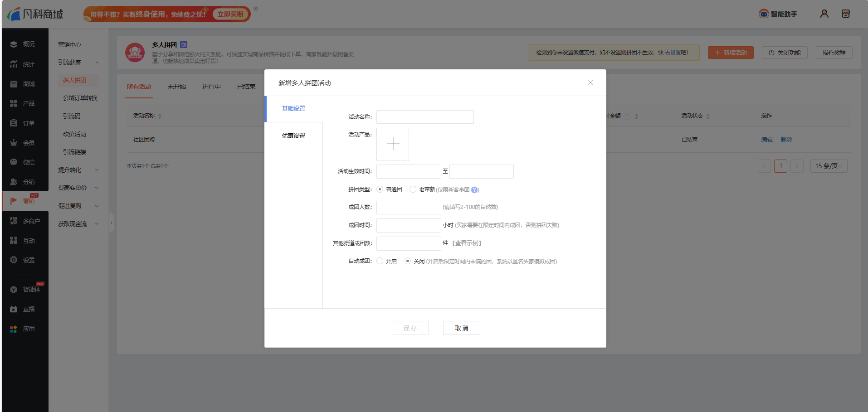Click the store icon in top right corner
The width and height of the screenshot is (868, 412).
pos(845,14)
